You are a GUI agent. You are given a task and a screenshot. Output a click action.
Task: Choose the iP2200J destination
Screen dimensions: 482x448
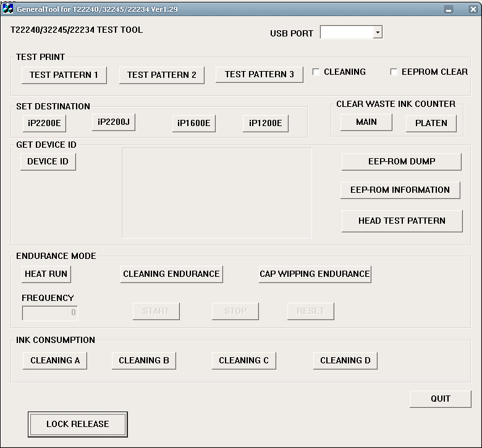coord(114,122)
